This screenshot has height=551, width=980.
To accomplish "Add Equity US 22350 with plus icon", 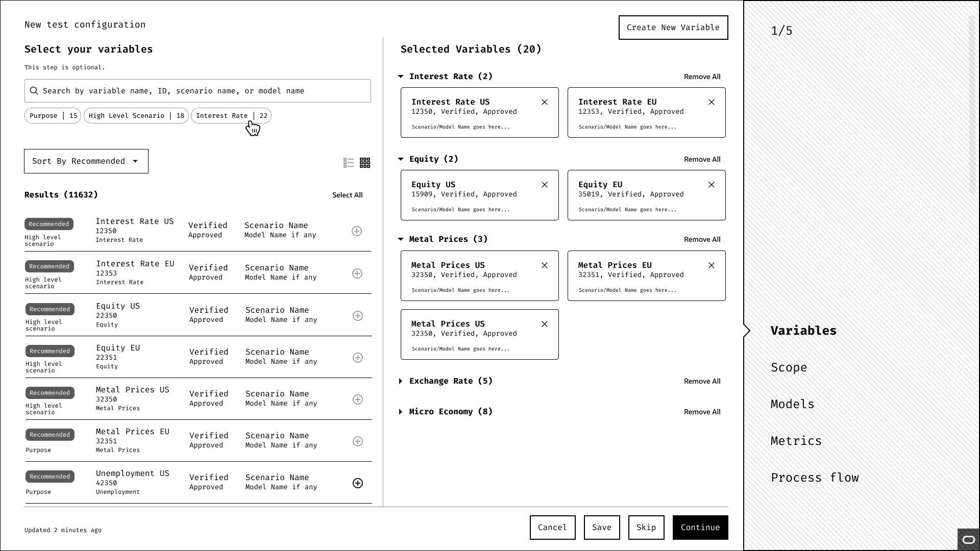I will click(358, 316).
